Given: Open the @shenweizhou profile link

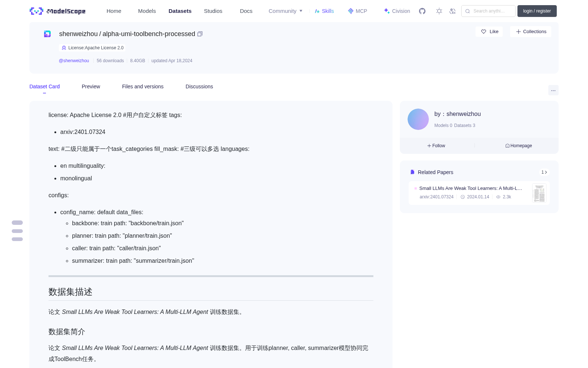Looking at the screenshot, I should click(x=74, y=61).
